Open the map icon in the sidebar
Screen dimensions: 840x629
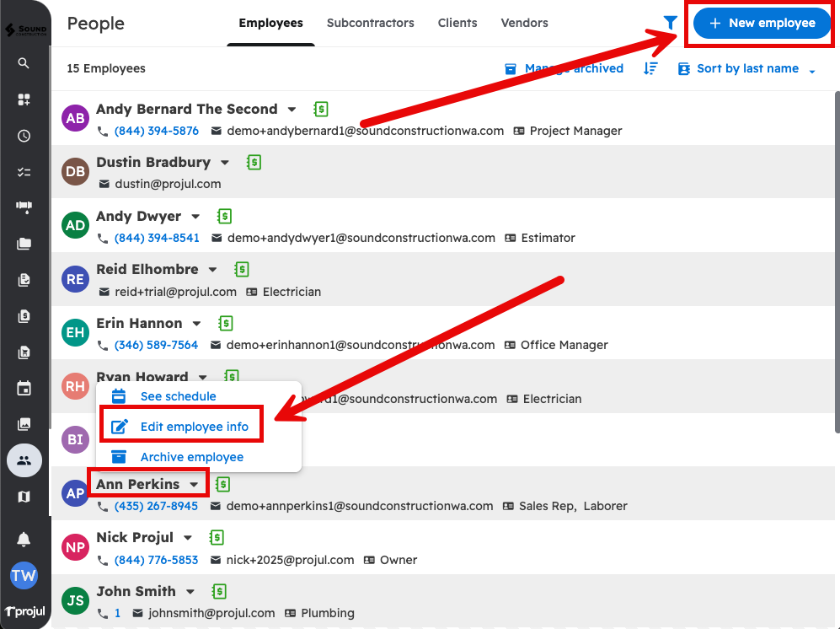tap(24, 497)
